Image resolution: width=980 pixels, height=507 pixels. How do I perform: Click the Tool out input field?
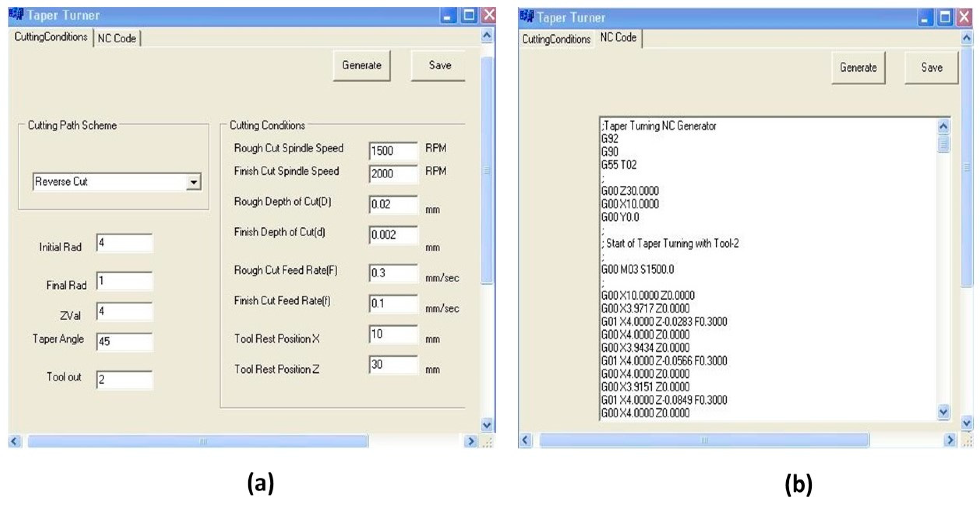coord(124,380)
